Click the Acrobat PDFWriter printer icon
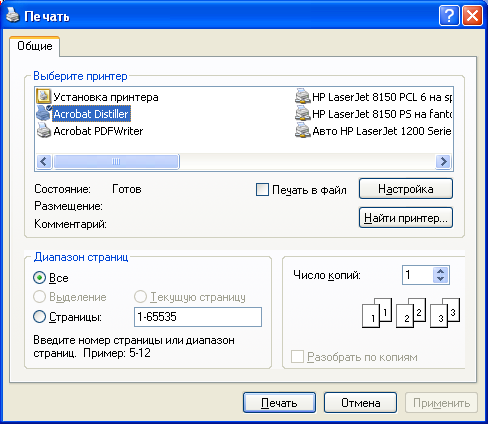The image size is (488, 424). (x=43, y=131)
